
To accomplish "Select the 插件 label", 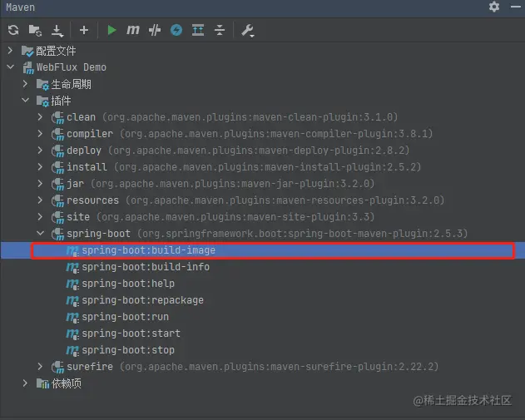I will coord(61,101).
